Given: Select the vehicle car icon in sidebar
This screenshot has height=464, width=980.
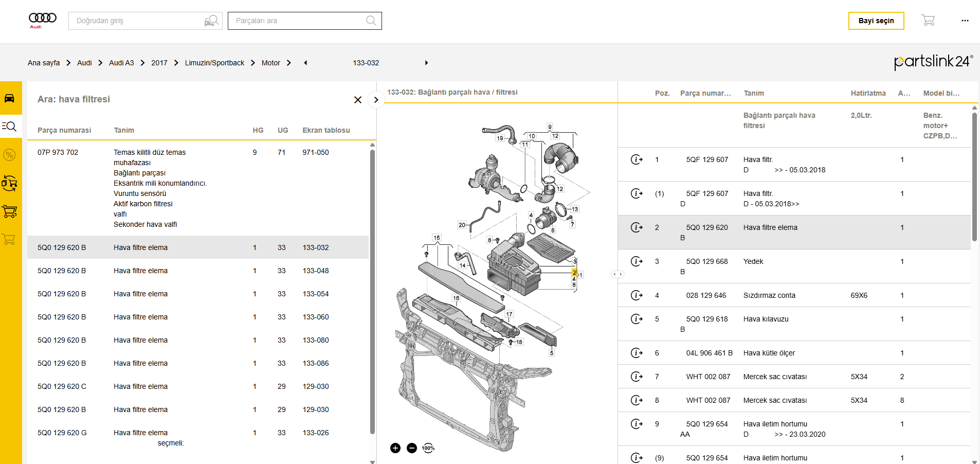Looking at the screenshot, I should [x=10, y=98].
